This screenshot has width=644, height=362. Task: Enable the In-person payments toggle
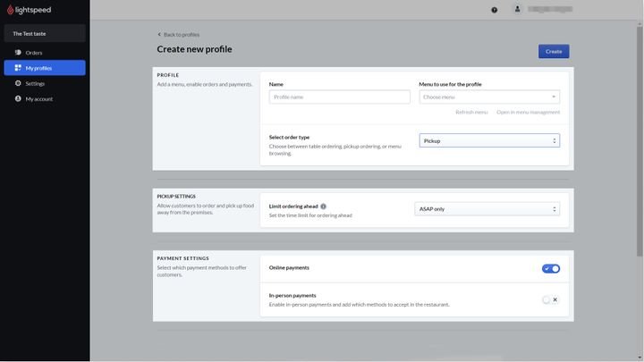pos(551,299)
